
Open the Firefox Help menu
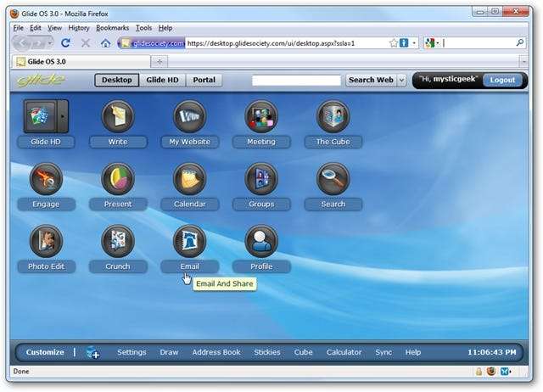[x=165, y=28]
